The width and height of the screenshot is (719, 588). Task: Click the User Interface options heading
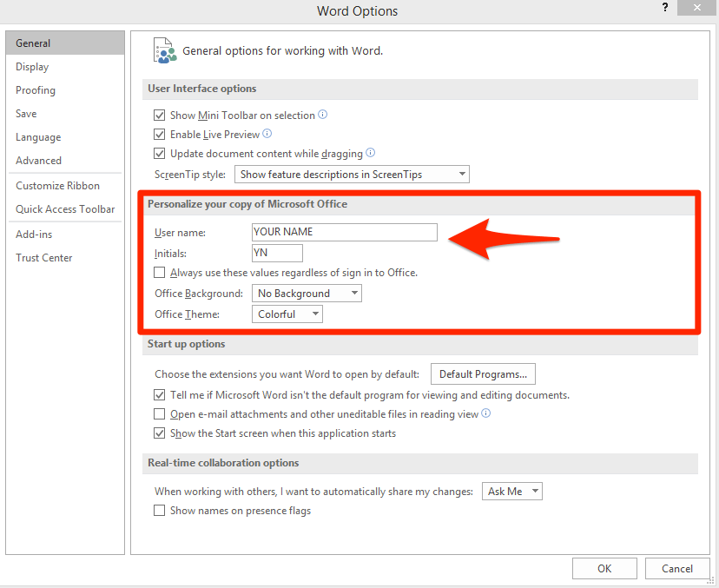(201, 89)
